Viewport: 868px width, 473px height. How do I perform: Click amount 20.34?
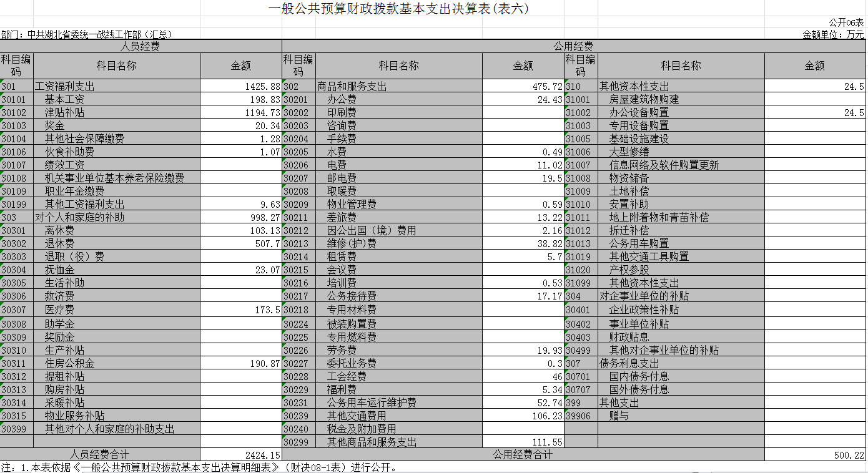tap(241, 125)
